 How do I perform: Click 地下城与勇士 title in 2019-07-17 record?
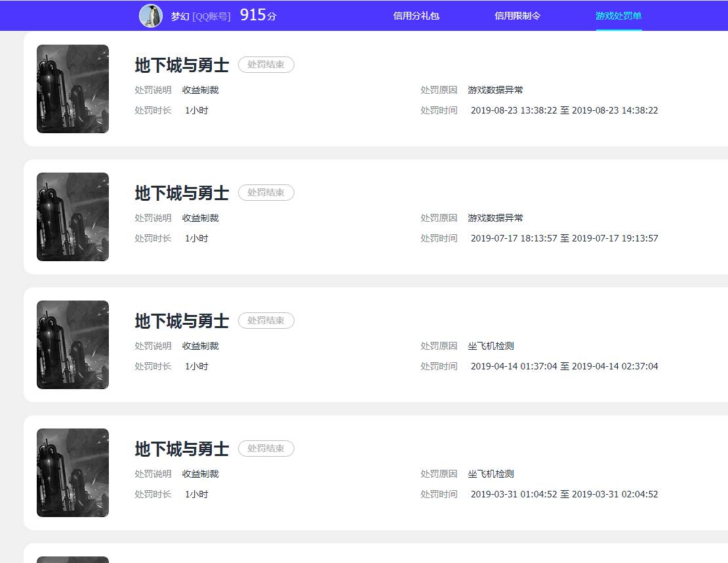click(x=182, y=193)
